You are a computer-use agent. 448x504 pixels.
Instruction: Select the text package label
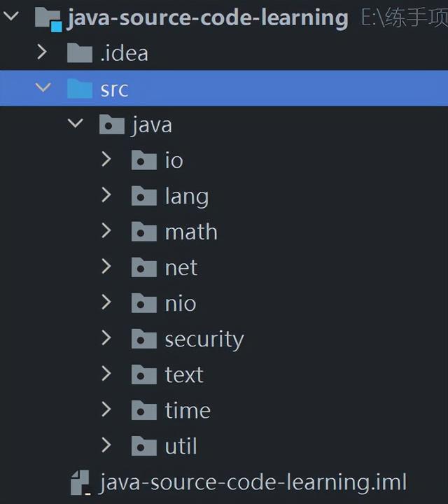coord(184,374)
